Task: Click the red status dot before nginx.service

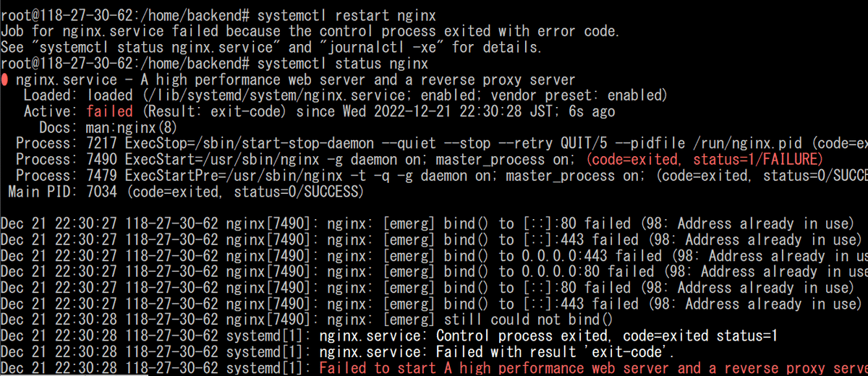Action: coord(4,79)
